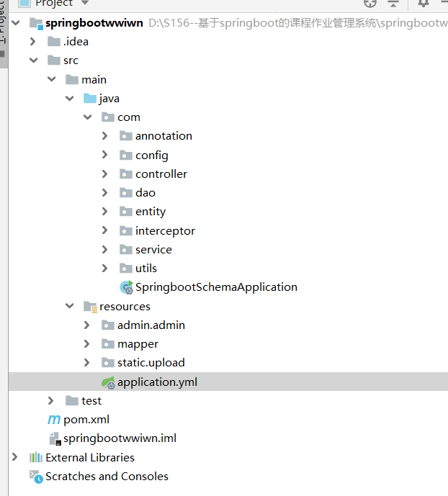Select springbootwwiwn.iml file
The height and width of the screenshot is (496, 448).
tap(120, 438)
